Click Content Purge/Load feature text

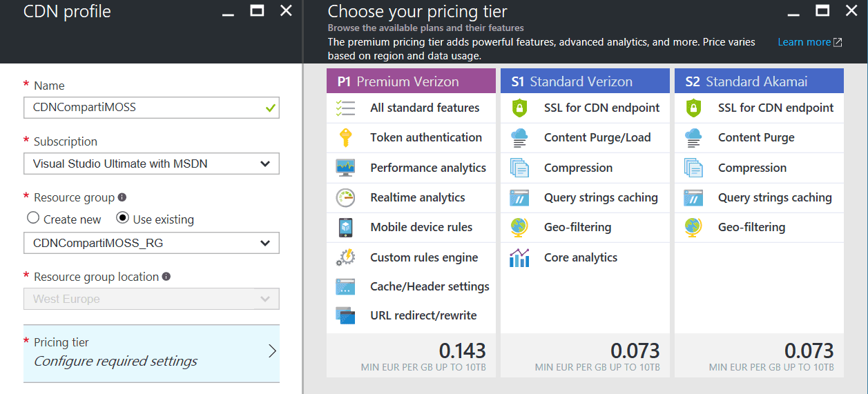(597, 137)
